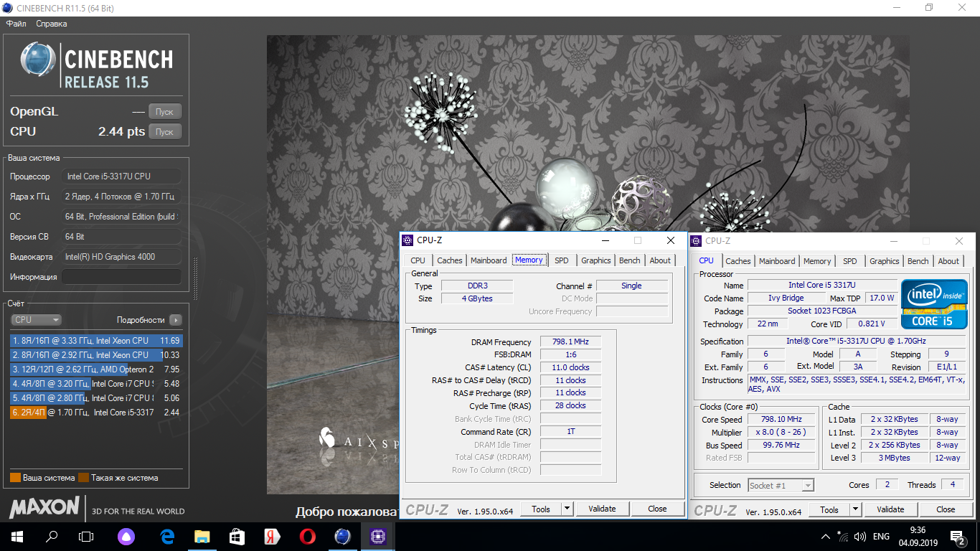Open Windows Start menu
The image size is (980, 551).
(x=17, y=536)
